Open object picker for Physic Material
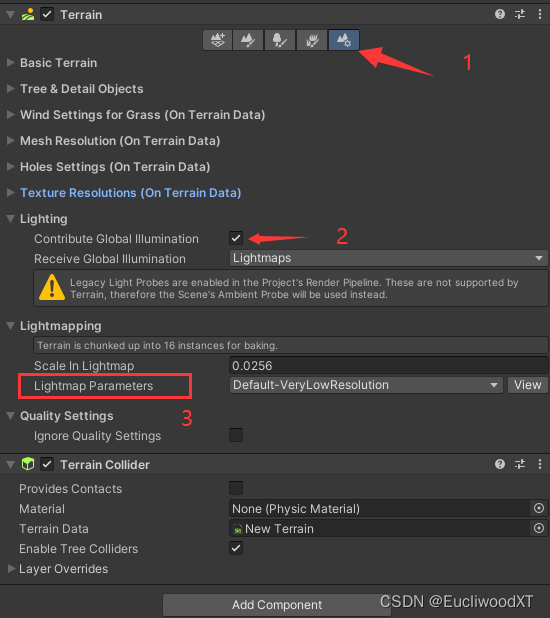 539,508
